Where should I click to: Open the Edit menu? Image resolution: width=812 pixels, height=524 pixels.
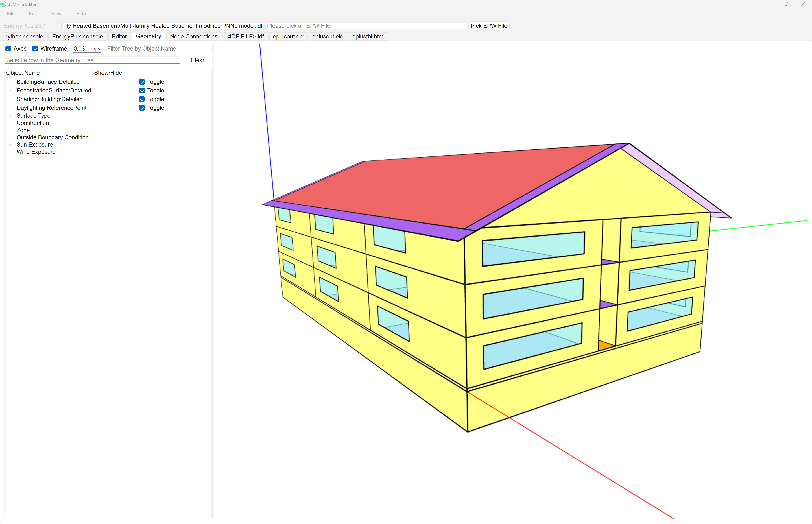coord(33,14)
